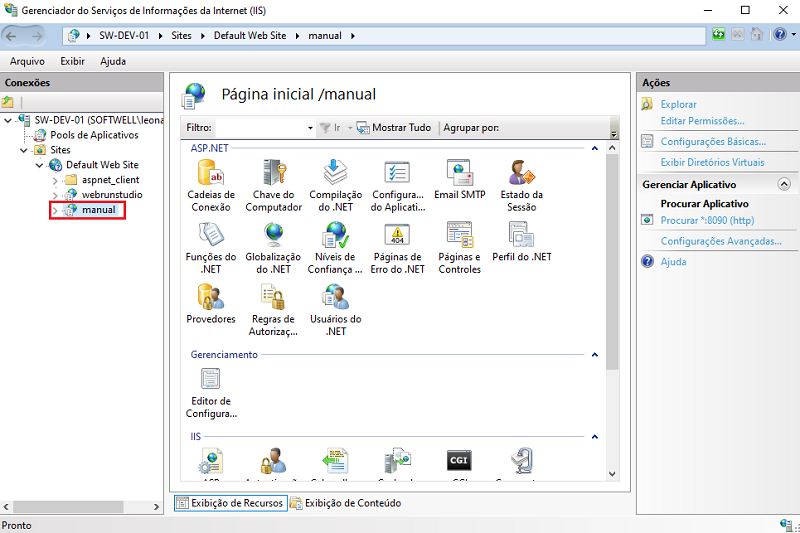Collapse the ASP.NET group section
Screen dimensions: 800x533
tap(595, 148)
